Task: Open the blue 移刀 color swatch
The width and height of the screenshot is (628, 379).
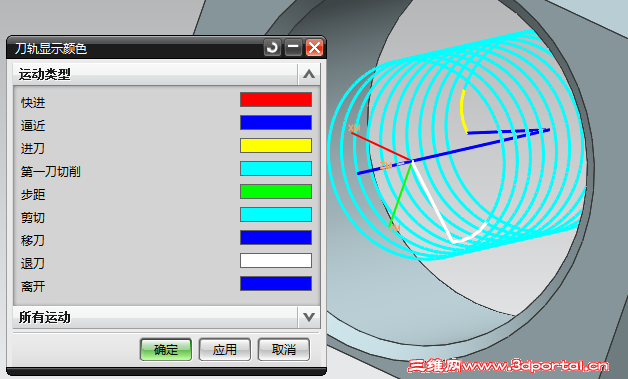Action: coord(276,238)
